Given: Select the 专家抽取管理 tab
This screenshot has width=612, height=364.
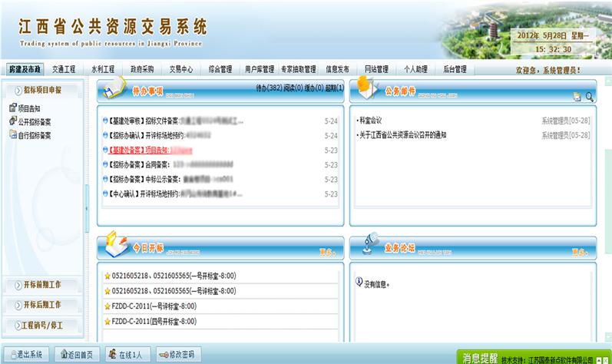Looking at the screenshot, I should 298,69.
